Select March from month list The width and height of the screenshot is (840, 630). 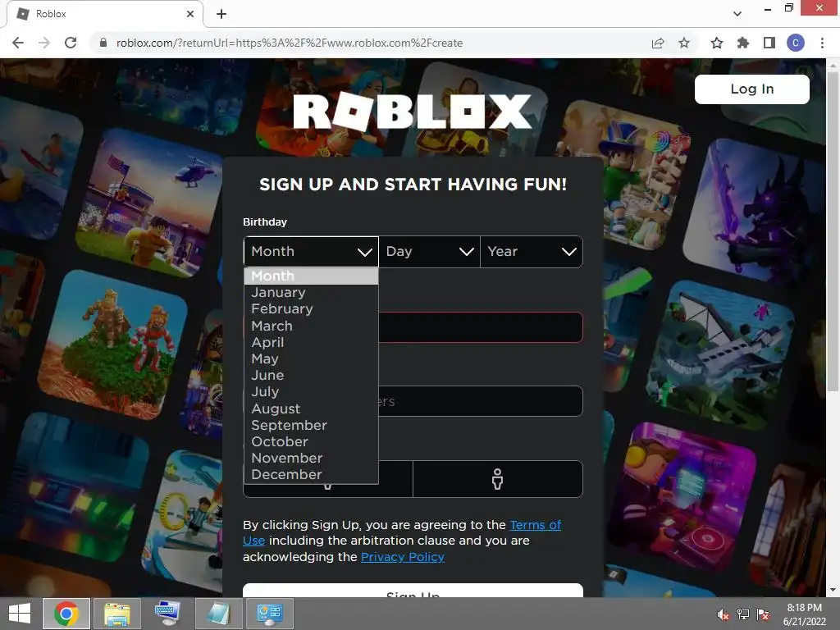point(311,326)
